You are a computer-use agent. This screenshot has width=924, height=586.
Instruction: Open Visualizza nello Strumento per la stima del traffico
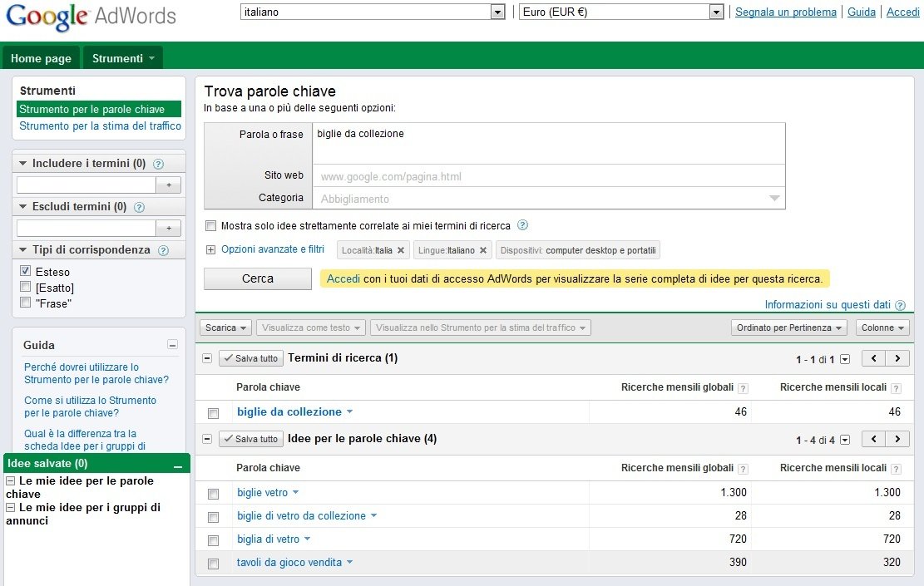click(x=481, y=327)
